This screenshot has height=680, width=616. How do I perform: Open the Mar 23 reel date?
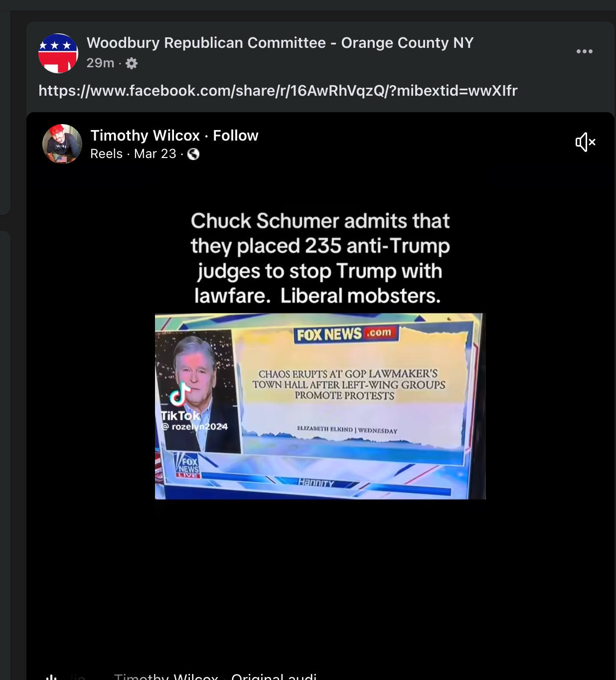tap(155, 154)
